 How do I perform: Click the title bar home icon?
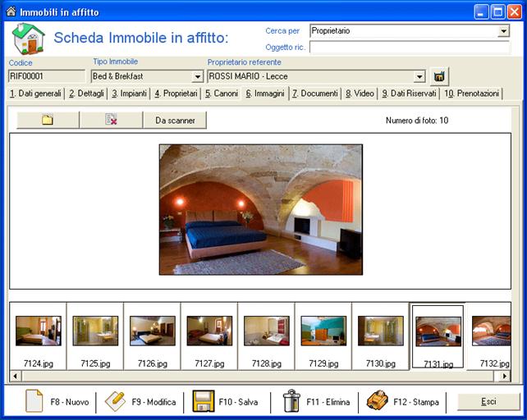pos(11,11)
